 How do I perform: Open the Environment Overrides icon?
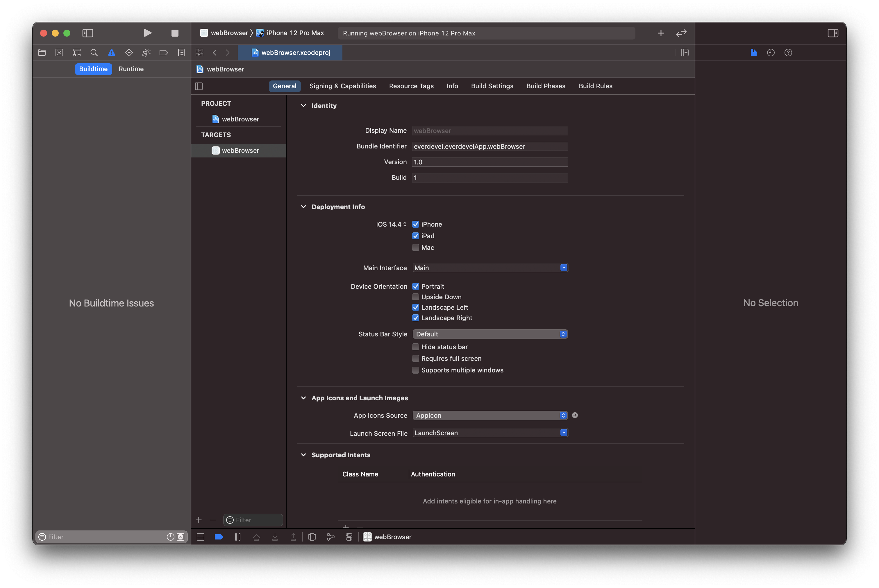(349, 537)
